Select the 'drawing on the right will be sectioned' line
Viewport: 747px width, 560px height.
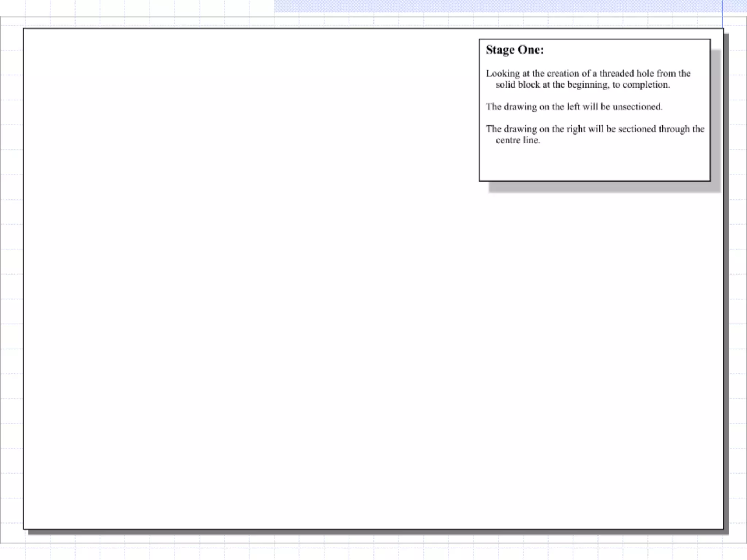pos(595,129)
